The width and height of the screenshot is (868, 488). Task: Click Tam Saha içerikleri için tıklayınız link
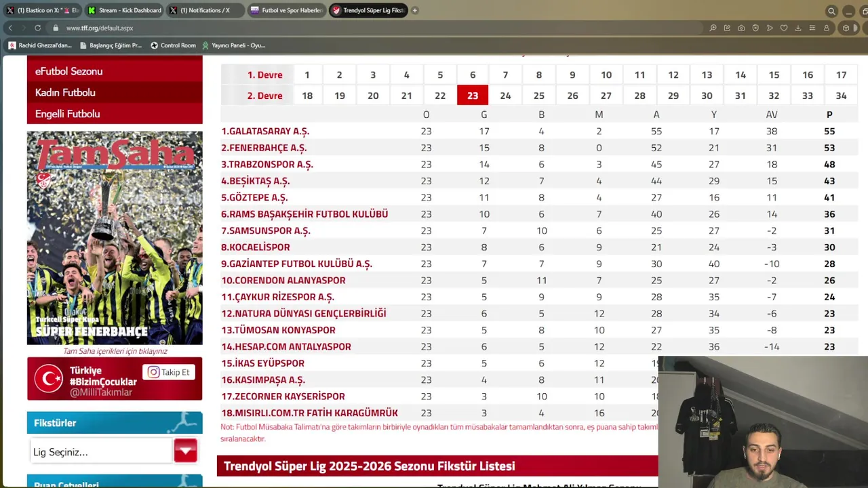(115, 351)
